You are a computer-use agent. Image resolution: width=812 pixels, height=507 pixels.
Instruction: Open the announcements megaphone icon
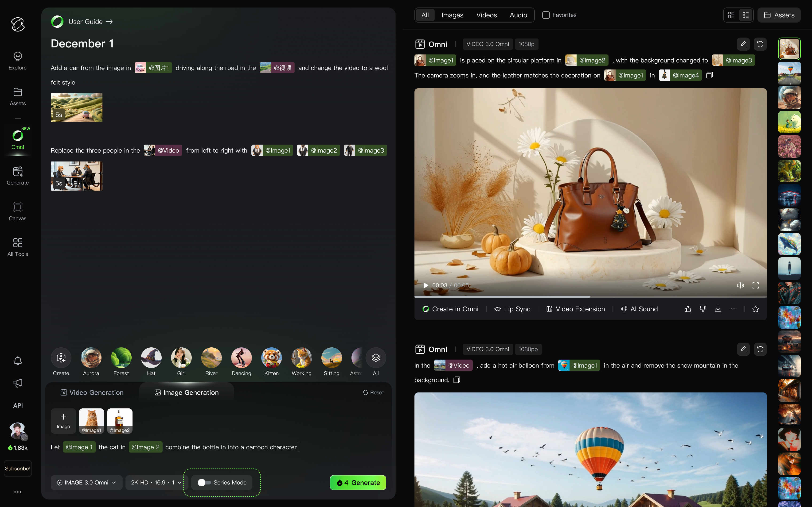(x=18, y=383)
